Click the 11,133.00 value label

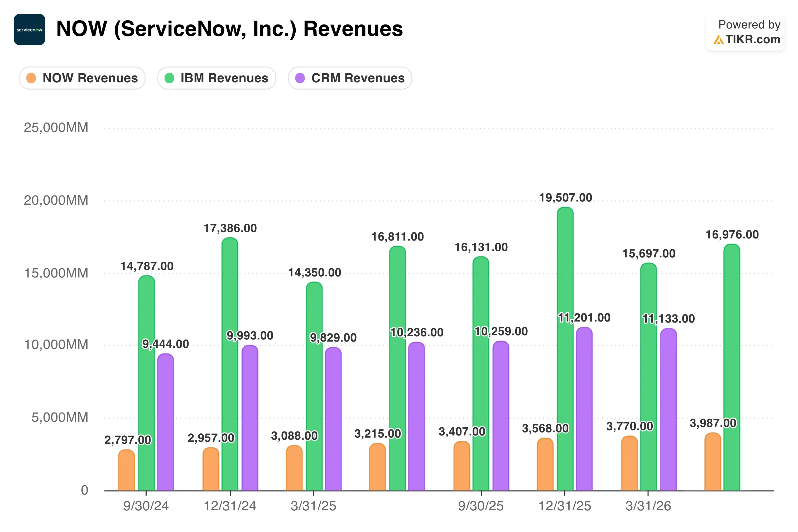tap(669, 319)
